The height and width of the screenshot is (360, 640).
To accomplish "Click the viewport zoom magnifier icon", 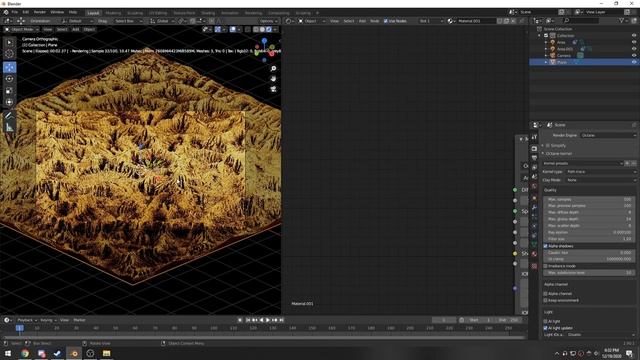I will (x=273, y=69).
